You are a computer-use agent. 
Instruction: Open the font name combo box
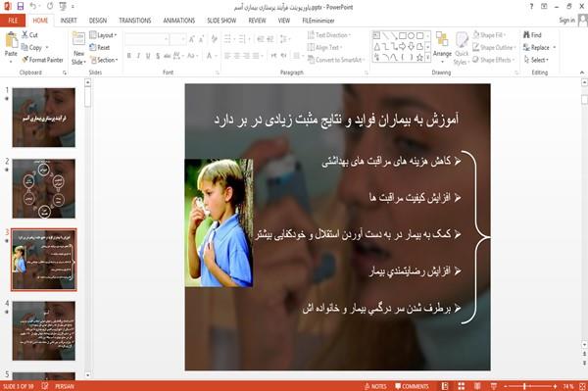click(147, 39)
